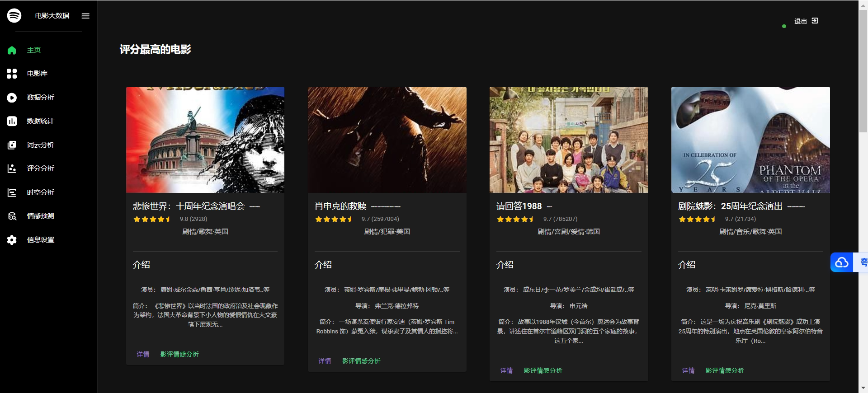Click the title 悲惨世界：十周年纪念演唱会

point(189,206)
